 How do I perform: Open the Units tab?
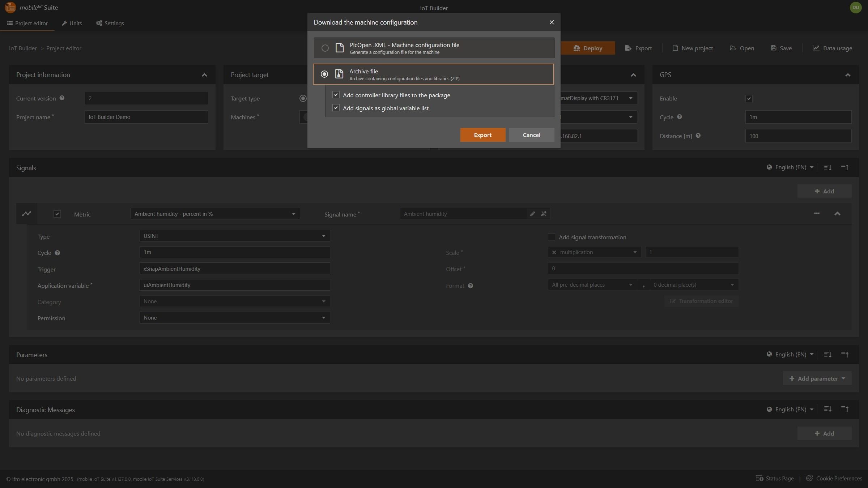point(72,23)
